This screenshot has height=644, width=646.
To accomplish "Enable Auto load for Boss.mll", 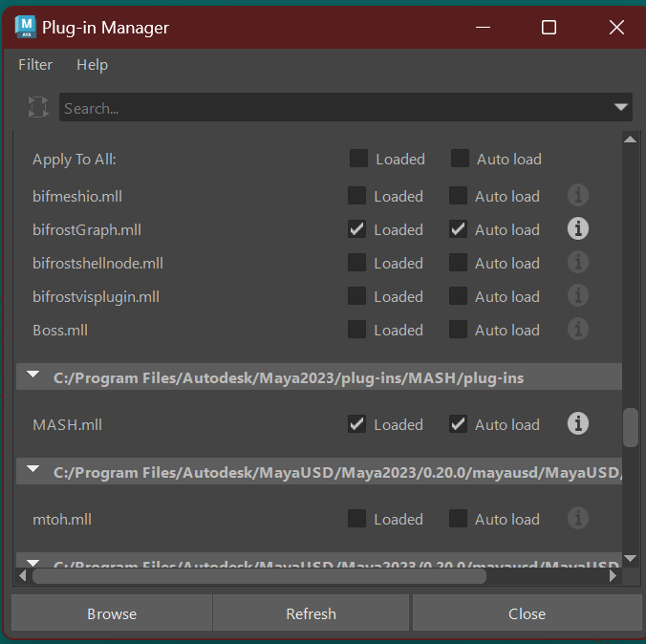I will click(459, 330).
